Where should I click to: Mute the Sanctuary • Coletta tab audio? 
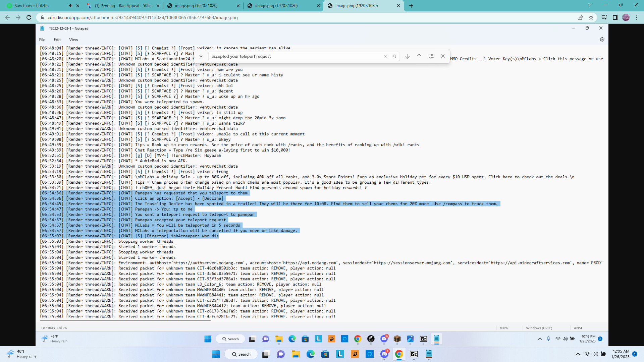pyautogui.click(x=70, y=6)
